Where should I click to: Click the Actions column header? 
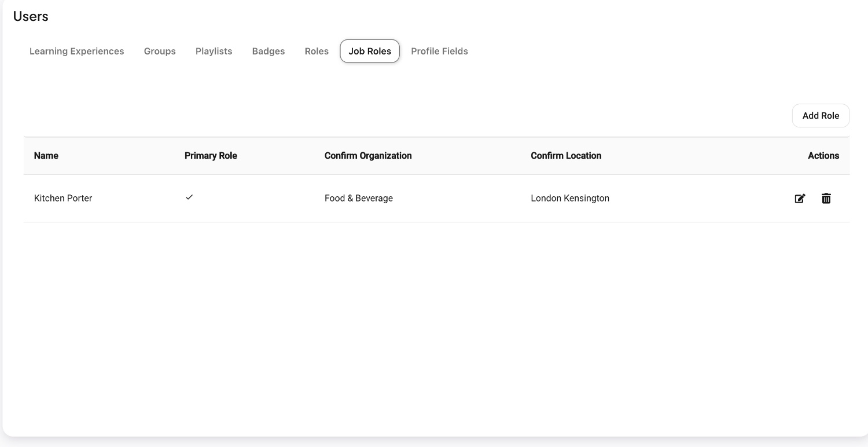tap(823, 156)
